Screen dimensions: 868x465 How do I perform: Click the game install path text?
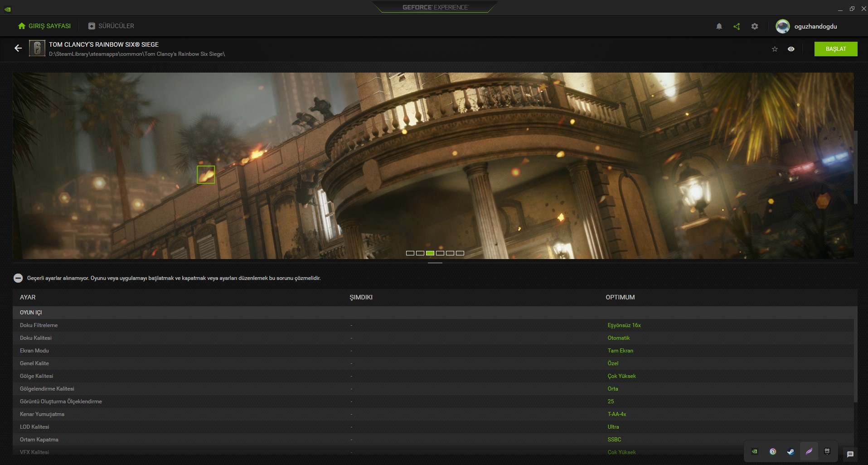click(x=137, y=54)
